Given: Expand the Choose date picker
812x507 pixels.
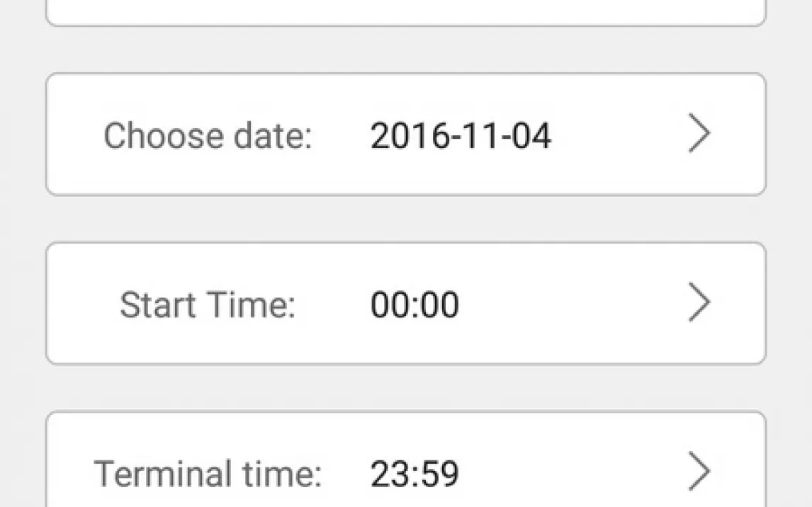Looking at the screenshot, I should click(x=405, y=135).
